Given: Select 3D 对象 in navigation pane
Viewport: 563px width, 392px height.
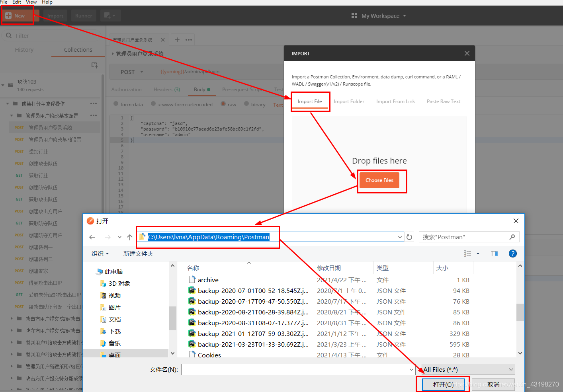Looking at the screenshot, I should (x=115, y=283).
